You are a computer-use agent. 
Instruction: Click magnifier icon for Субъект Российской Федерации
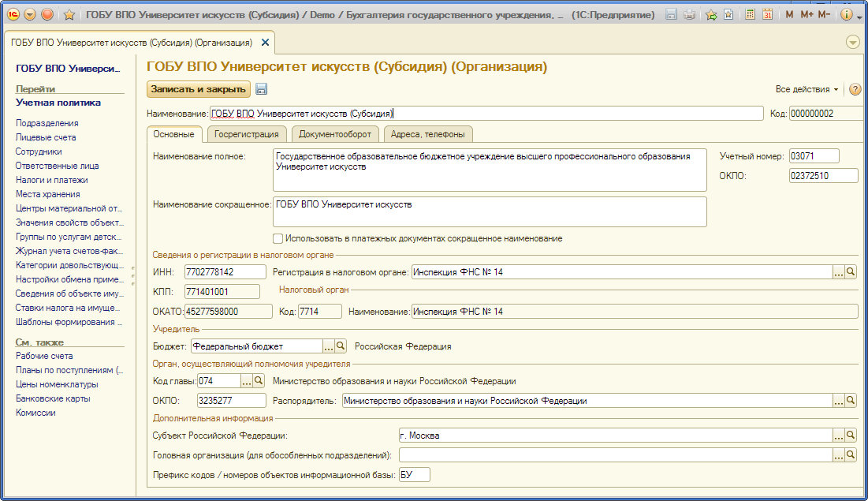851,436
